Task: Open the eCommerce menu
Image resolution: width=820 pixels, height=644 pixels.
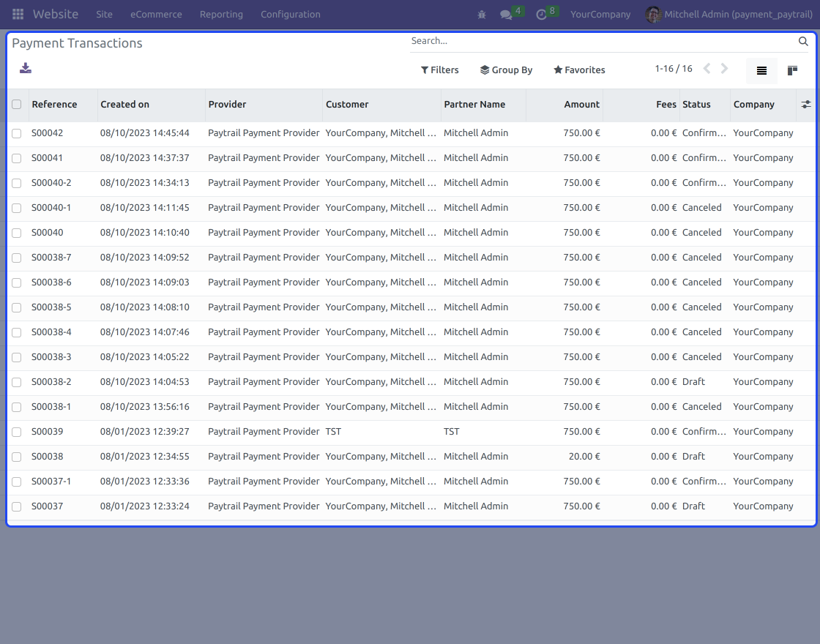Action: [x=156, y=15]
